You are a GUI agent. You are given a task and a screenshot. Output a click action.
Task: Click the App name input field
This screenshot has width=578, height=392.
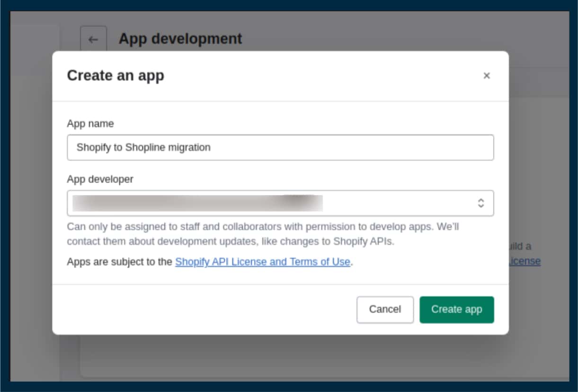coord(280,148)
